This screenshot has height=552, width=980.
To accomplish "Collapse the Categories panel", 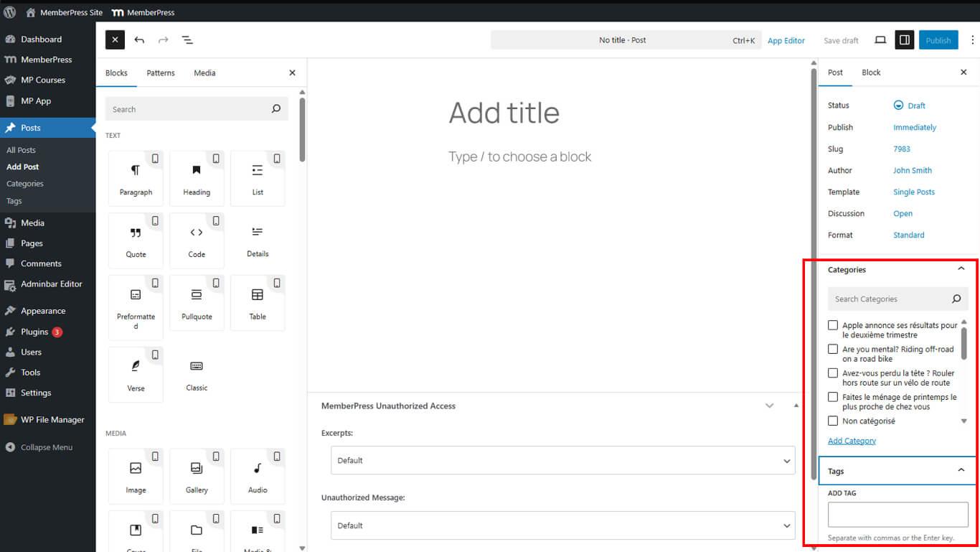I will [961, 270].
